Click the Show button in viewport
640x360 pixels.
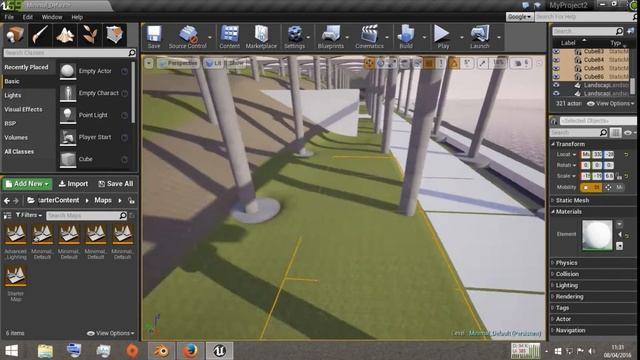click(236, 63)
